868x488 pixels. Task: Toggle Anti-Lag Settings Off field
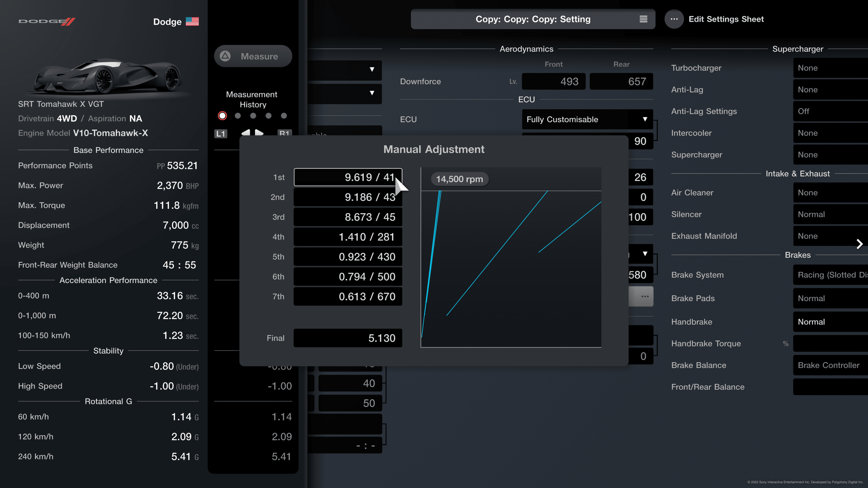click(x=831, y=111)
